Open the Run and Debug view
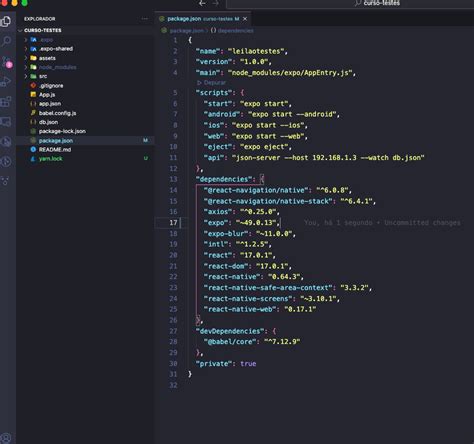The width and height of the screenshot is (474, 444). tap(6, 82)
